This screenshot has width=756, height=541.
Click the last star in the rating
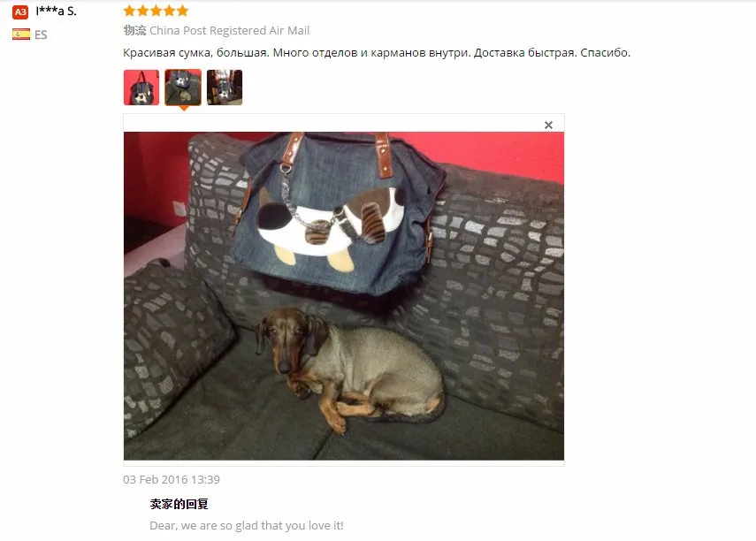[182, 11]
